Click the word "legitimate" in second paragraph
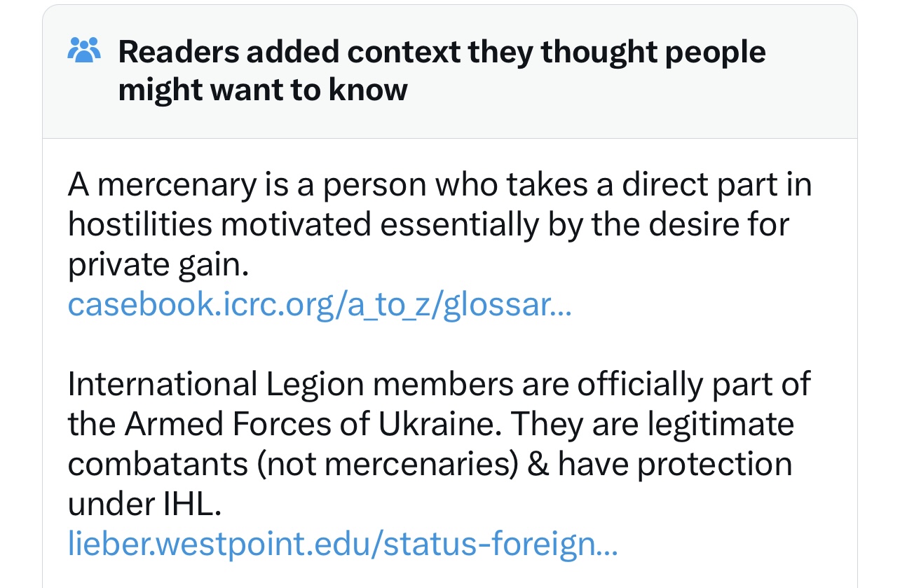The width and height of the screenshot is (900, 588). click(x=721, y=424)
